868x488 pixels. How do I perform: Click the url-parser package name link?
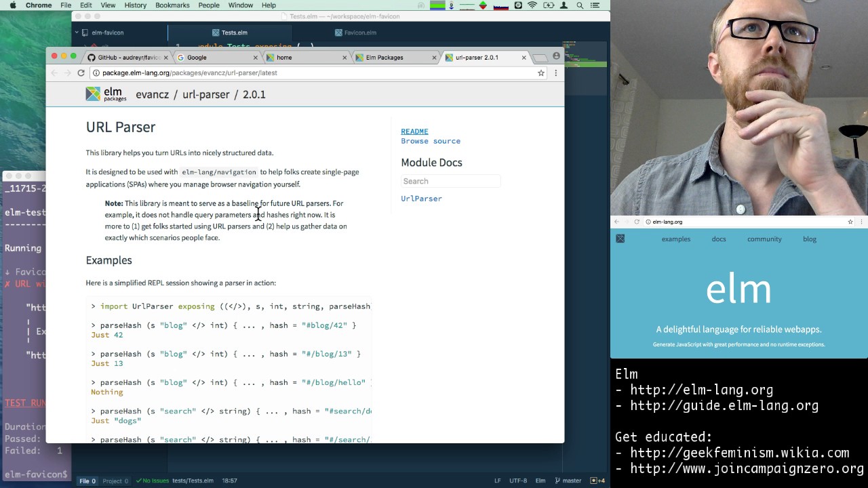(x=205, y=95)
